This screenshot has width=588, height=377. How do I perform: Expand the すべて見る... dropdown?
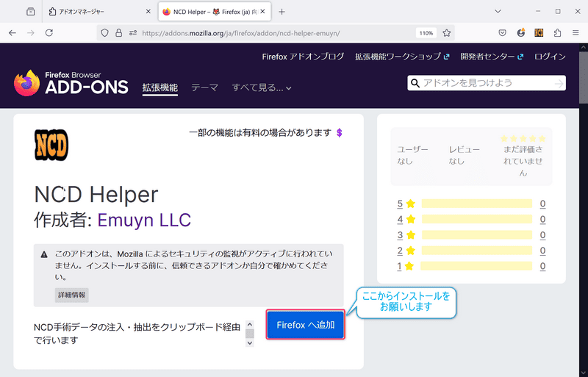(x=262, y=87)
